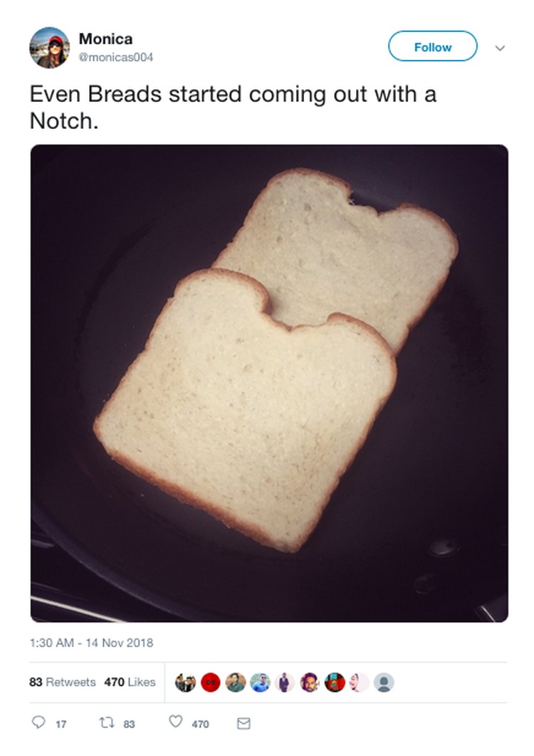This screenshot has height=756, width=534.
Task: Click the seventh liker avatar with red hat
Action: 335,682
